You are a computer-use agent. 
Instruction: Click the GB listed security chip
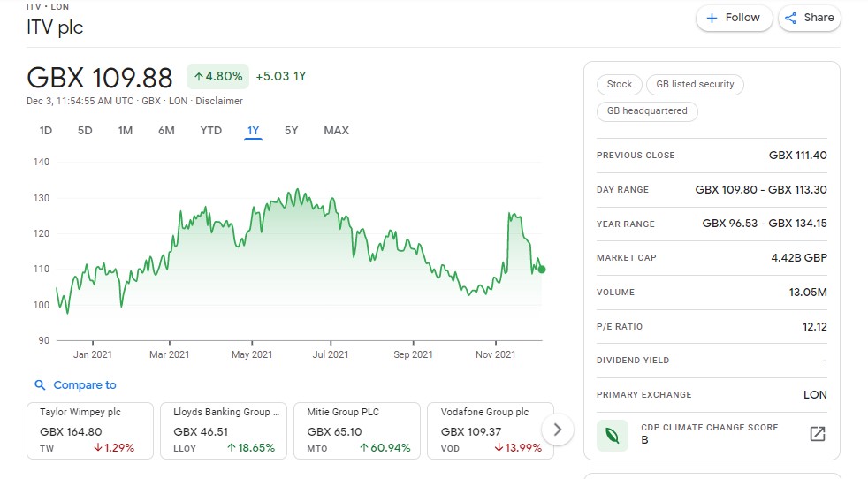pos(695,84)
